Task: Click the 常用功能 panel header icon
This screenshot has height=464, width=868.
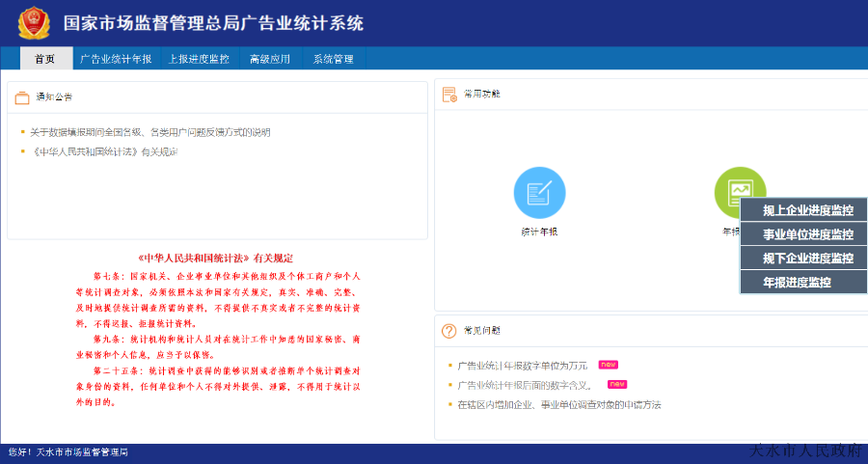Action: [x=449, y=95]
